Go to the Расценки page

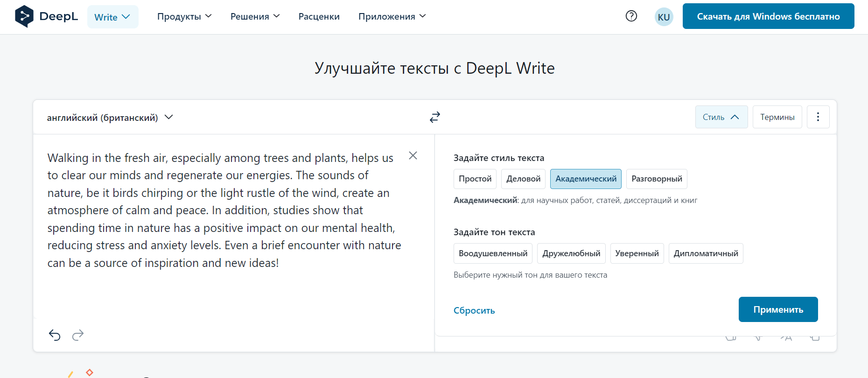[319, 17]
